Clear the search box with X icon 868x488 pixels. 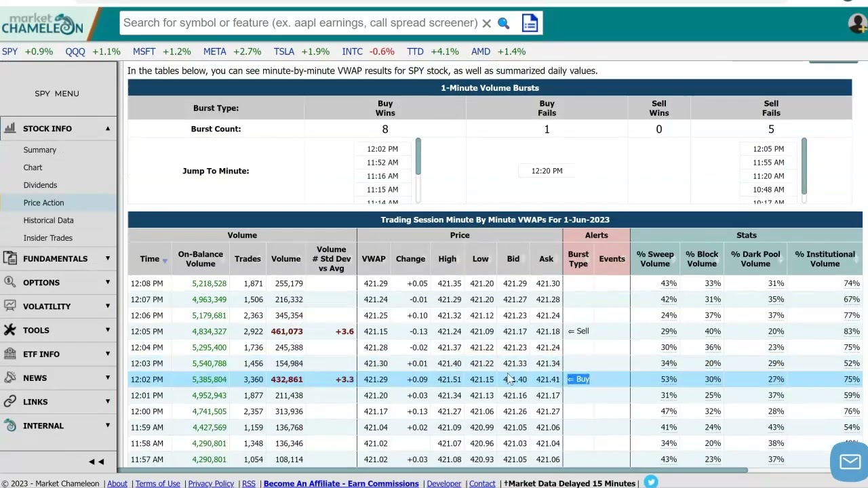(486, 23)
